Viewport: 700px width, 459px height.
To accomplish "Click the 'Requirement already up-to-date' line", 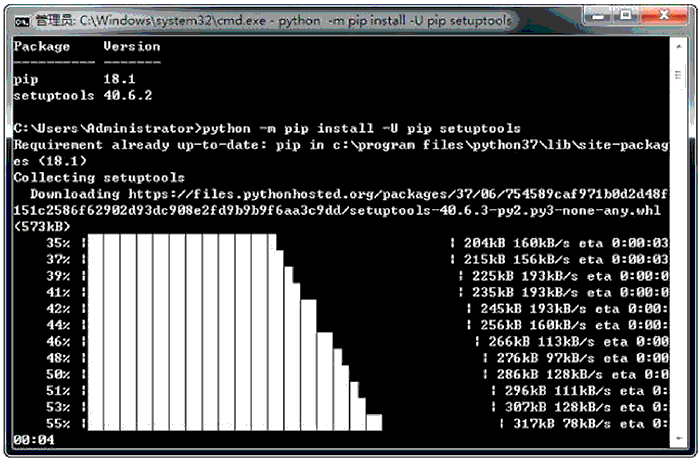I will (x=341, y=145).
